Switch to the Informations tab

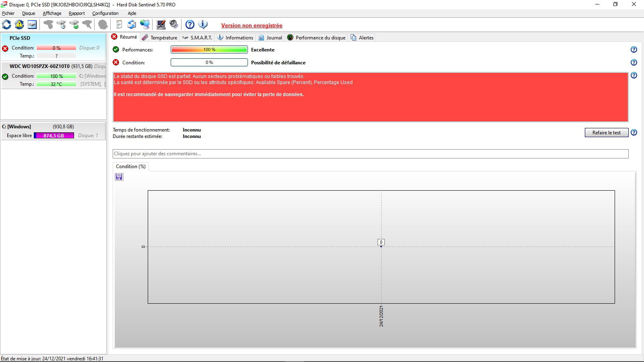235,37
